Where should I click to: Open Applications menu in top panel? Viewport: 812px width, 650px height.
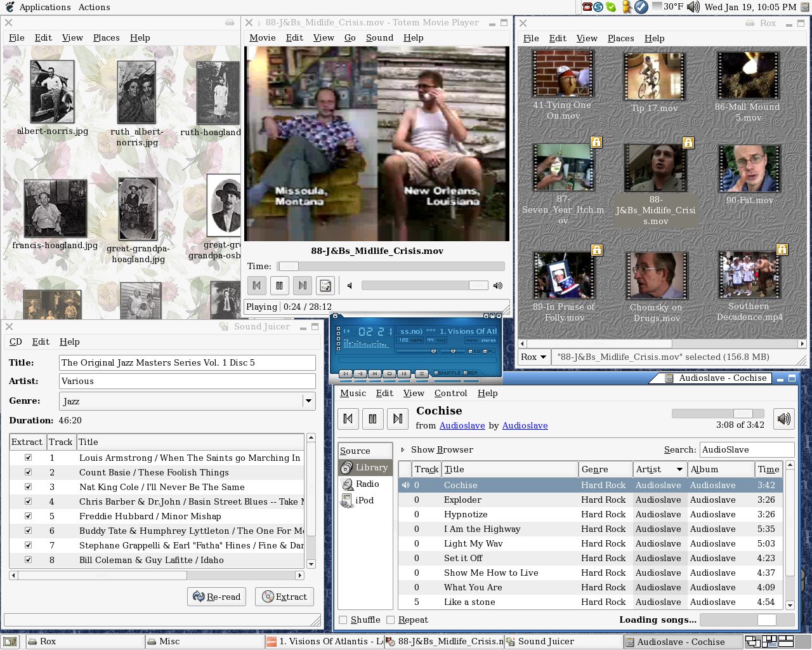[44, 7]
